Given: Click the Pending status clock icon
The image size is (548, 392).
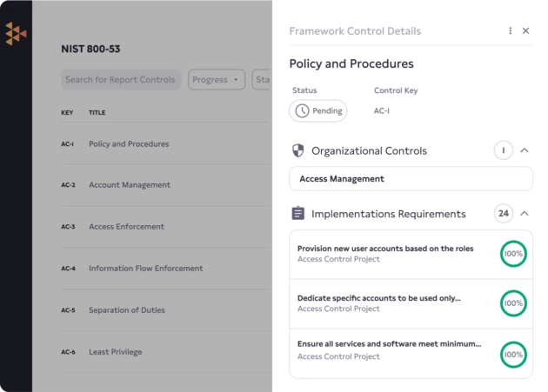Looking at the screenshot, I should pos(302,111).
